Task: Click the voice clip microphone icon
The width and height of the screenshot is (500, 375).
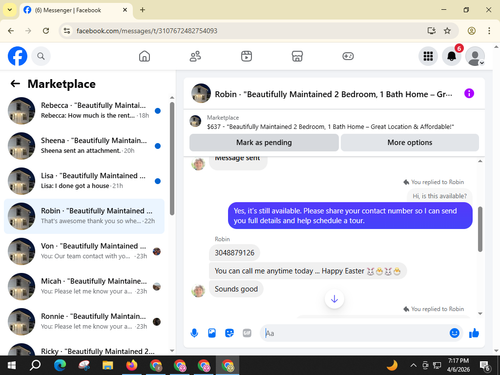Action: pyautogui.click(x=194, y=333)
